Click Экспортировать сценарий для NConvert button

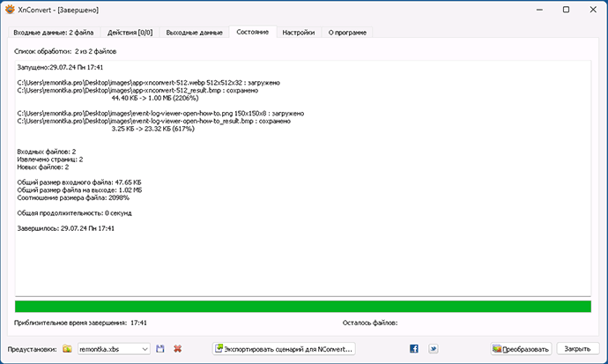coord(284,349)
